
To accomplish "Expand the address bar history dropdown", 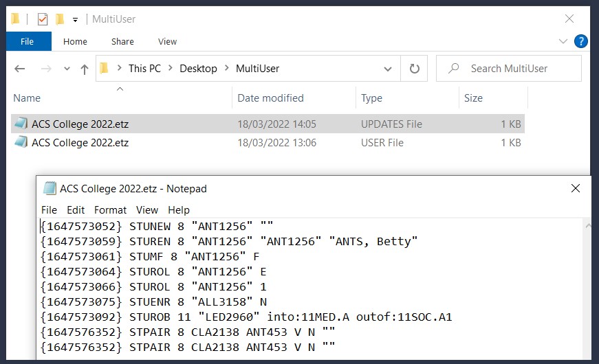I will 388,69.
